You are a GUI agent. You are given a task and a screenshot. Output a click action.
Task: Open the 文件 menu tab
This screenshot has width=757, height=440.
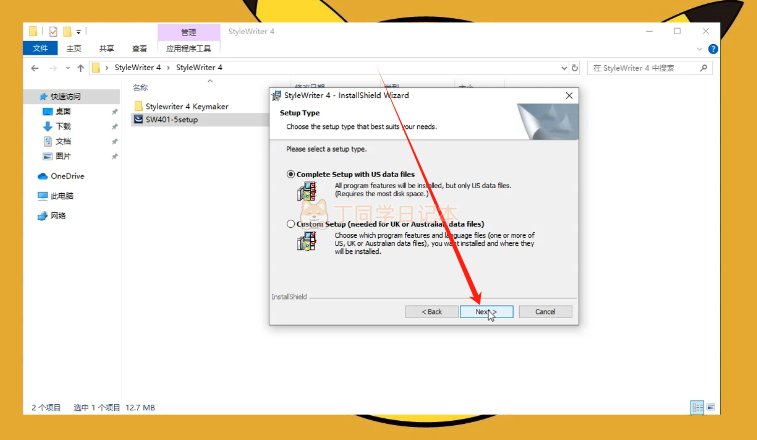click(x=40, y=48)
